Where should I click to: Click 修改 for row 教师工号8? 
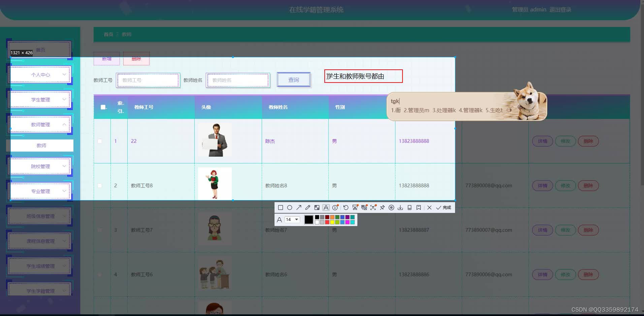coord(565,186)
